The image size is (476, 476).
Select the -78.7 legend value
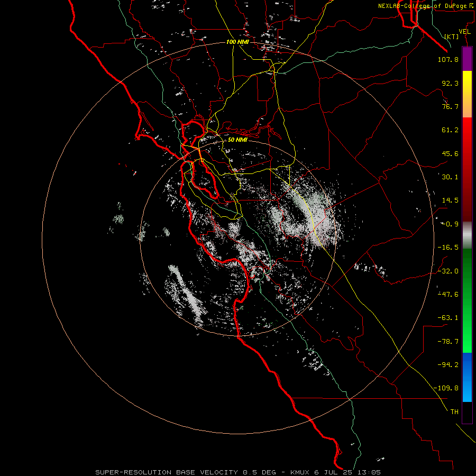click(x=448, y=342)
